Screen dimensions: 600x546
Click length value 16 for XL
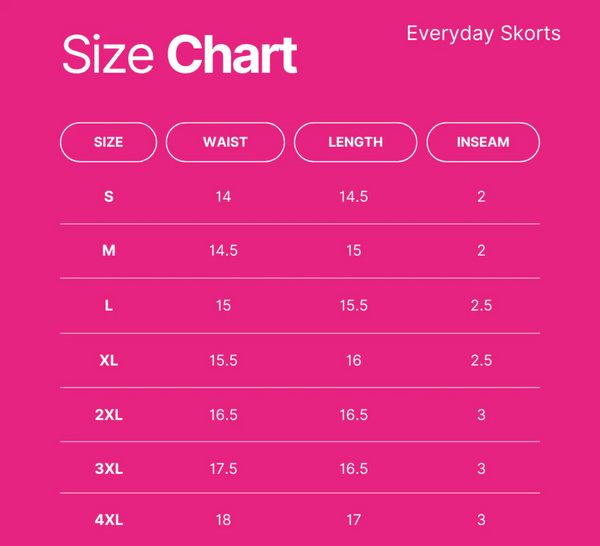(354, 360)
